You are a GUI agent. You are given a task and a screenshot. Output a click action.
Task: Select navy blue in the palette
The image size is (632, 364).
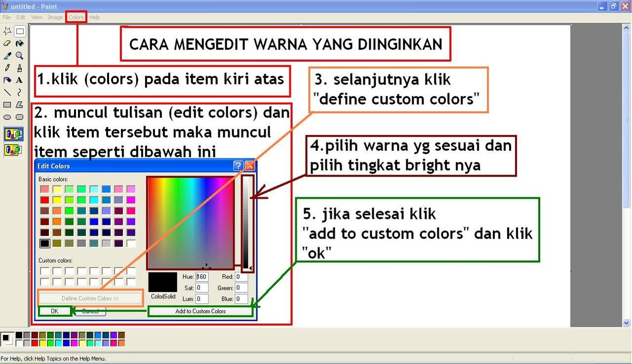[x=66, y=335]
